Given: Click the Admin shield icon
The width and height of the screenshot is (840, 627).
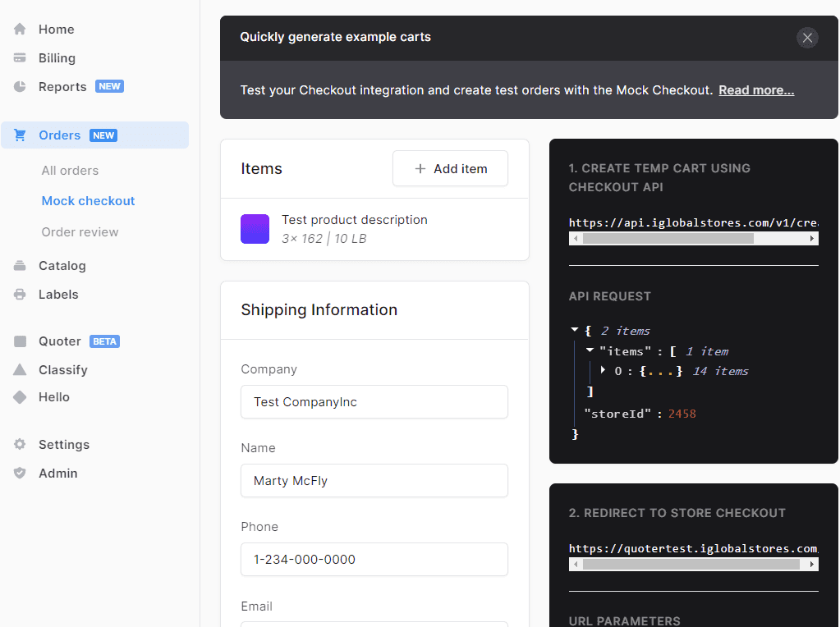Looking at the screenshot, I should click(x=20, y=474).
